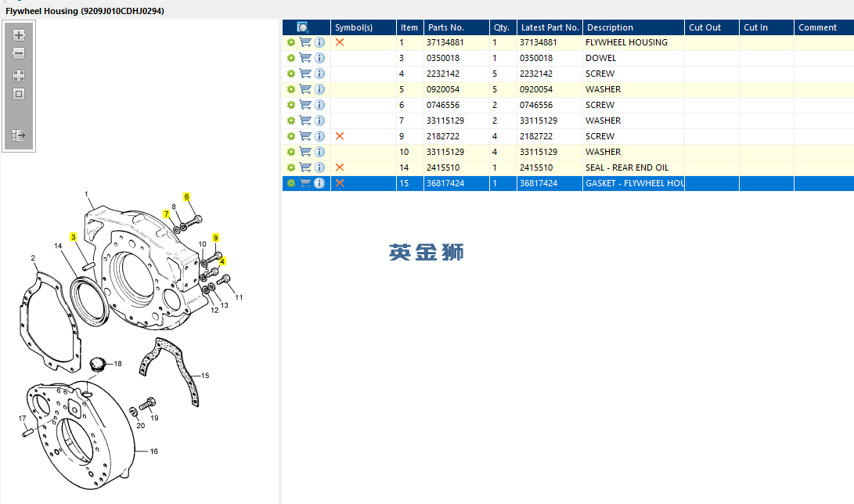This screenshot has width=854, height=504.
Task: Click part number 0746556 in Parts No. column
Action: (443, 105)
